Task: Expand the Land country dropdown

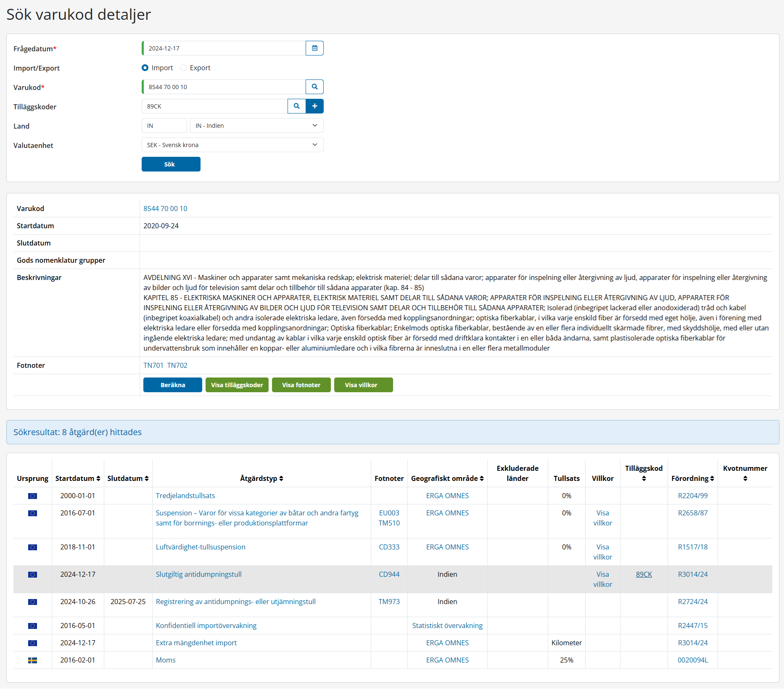Action: pyautogui.click(x=256, y=126)
